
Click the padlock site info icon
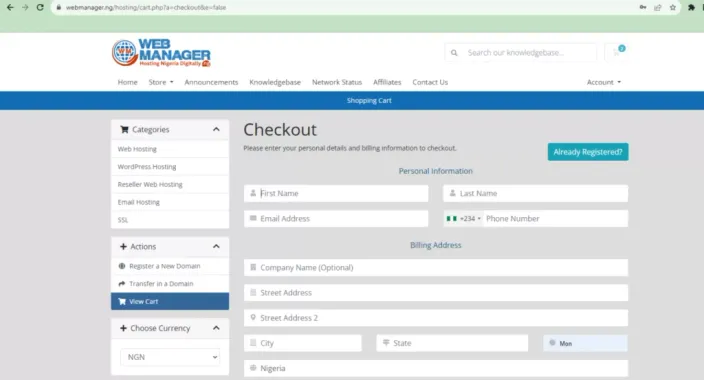pyautogui.click(x=59, y=7)
